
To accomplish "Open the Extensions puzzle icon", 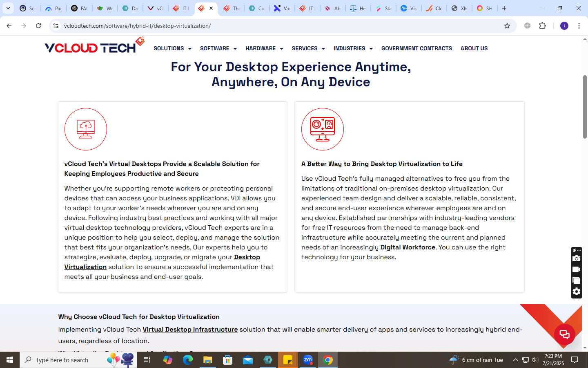I will [x=543, y=26].
